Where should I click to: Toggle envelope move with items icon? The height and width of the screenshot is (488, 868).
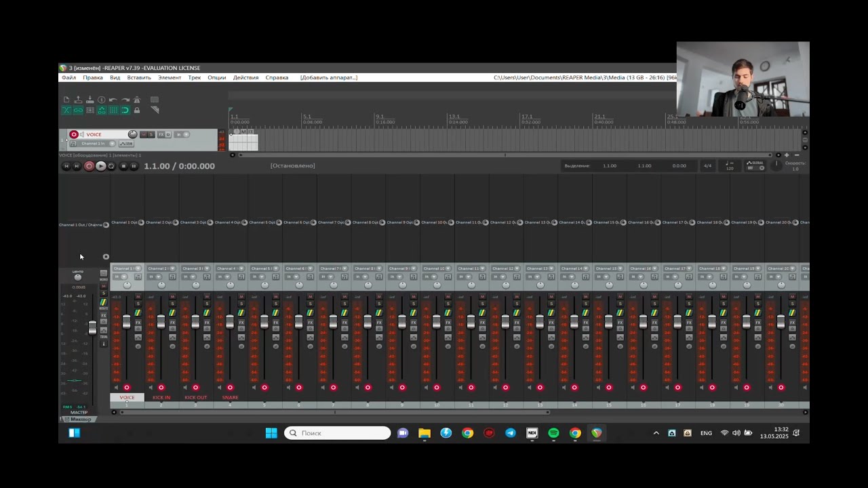coord(102,110)
